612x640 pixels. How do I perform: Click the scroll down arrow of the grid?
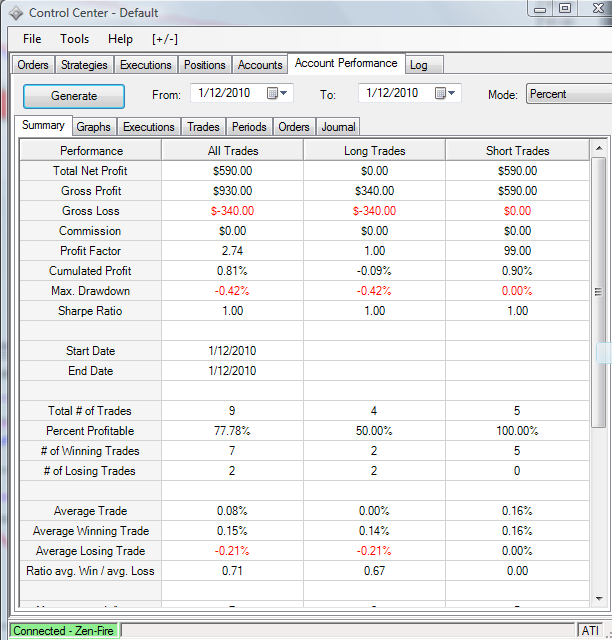click(599, 598)
